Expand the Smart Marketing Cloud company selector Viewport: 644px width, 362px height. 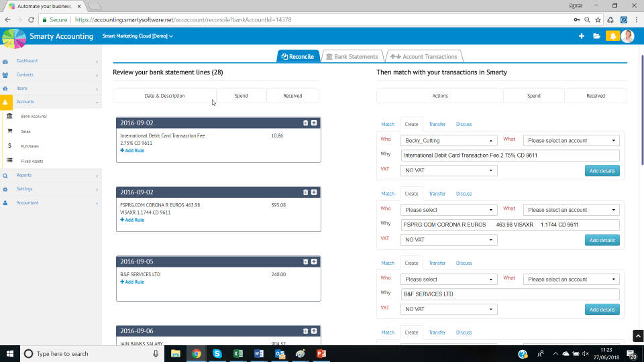138,36
